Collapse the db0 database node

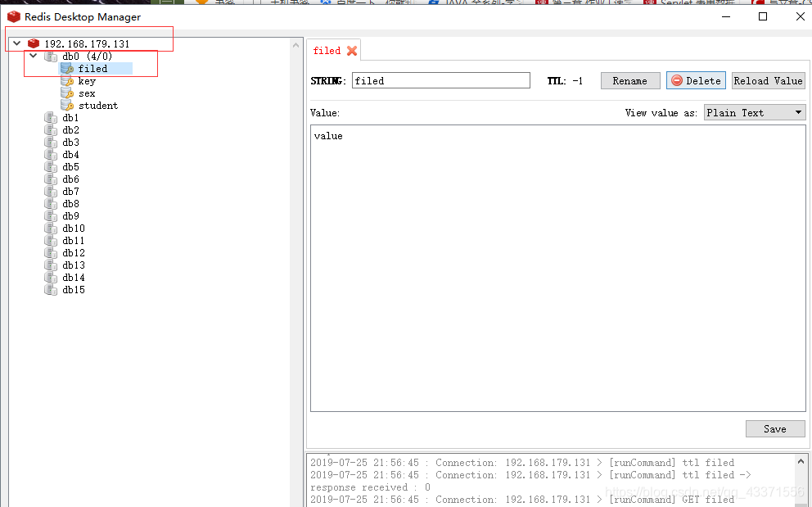pyautogui.click(x=34, y=56)
